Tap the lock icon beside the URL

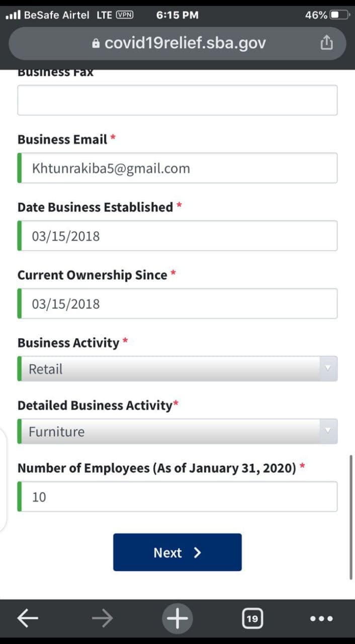coord(96,44)
